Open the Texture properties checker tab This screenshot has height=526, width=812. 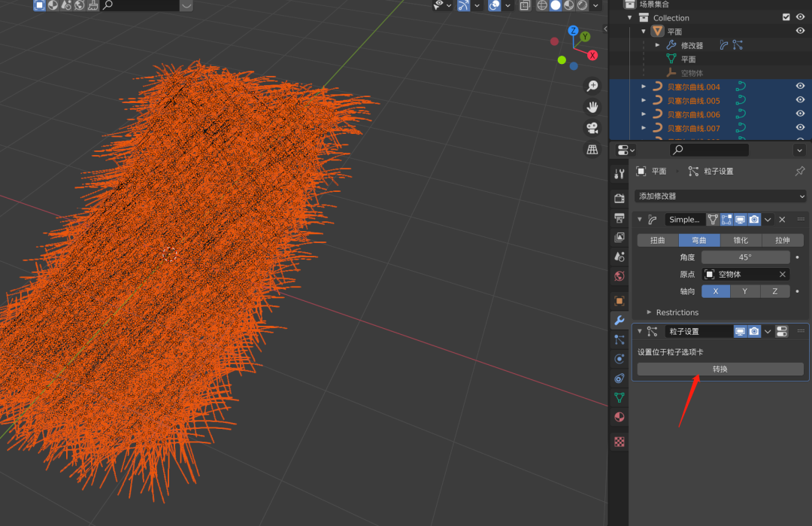coord(620,442)
